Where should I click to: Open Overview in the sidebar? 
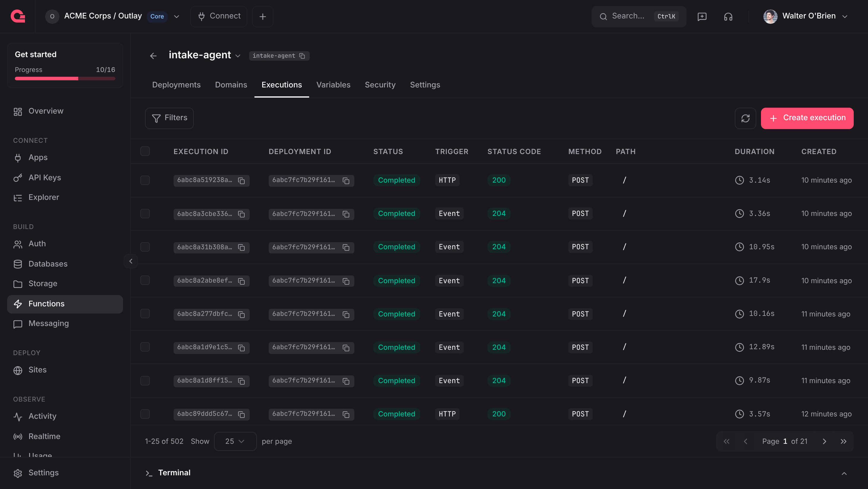(x=65, y=111)
